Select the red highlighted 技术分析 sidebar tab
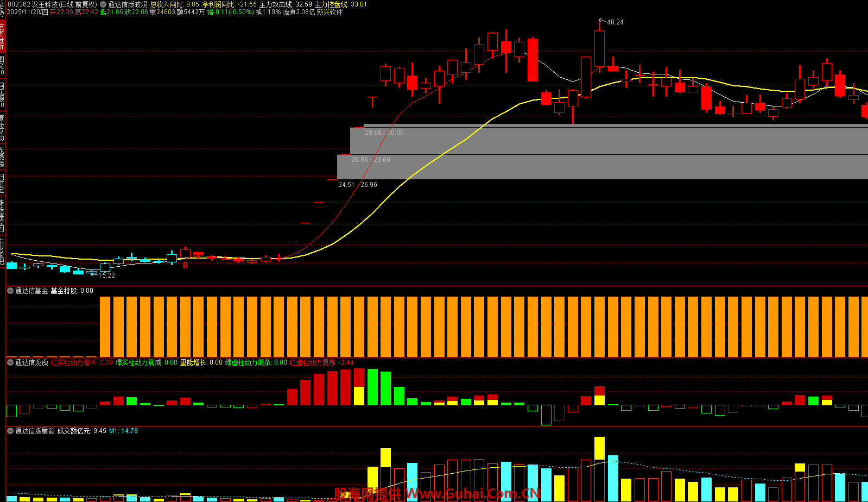868x502 pixels. (2, 35)
